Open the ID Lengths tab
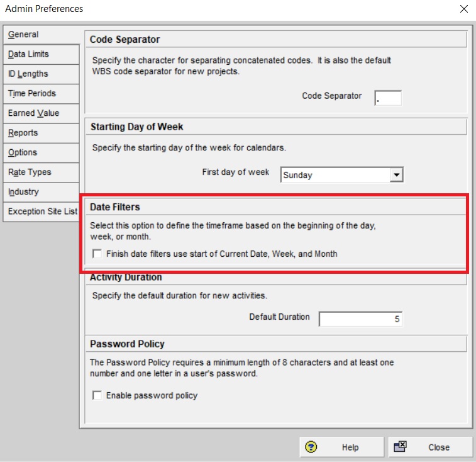The height and width of the screenshot is (462, 476). tap(42, 74)
